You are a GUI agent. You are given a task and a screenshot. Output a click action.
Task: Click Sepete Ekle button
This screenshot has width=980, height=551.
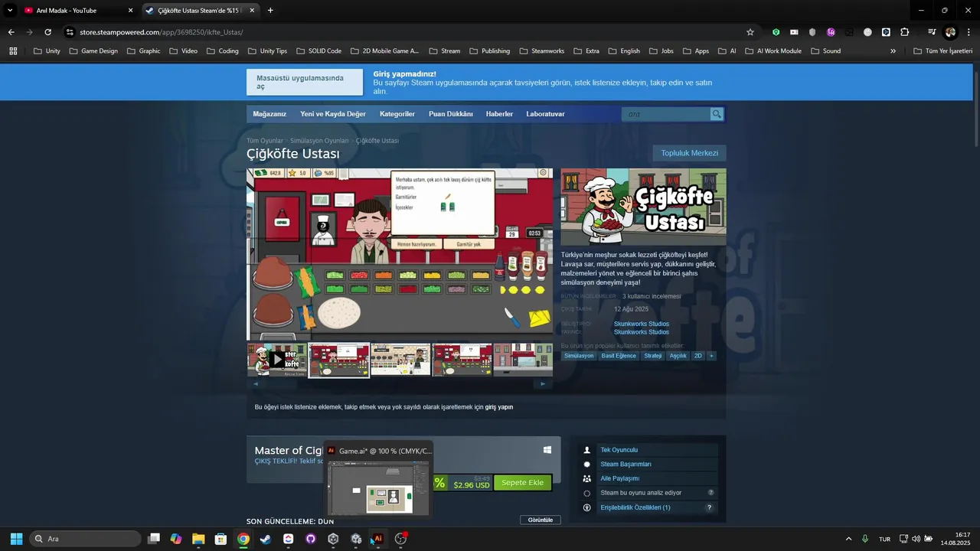[522, 483]
